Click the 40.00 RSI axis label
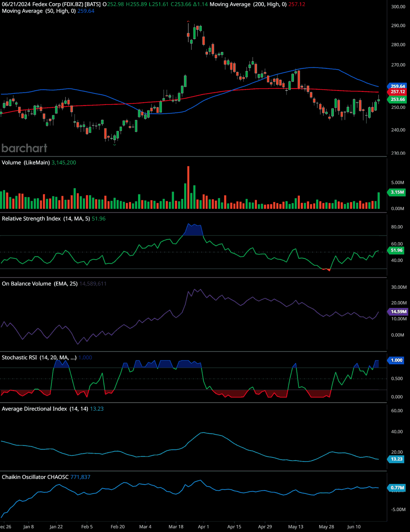The height and width of the screenshot is (532, 410). coord(397,260)
